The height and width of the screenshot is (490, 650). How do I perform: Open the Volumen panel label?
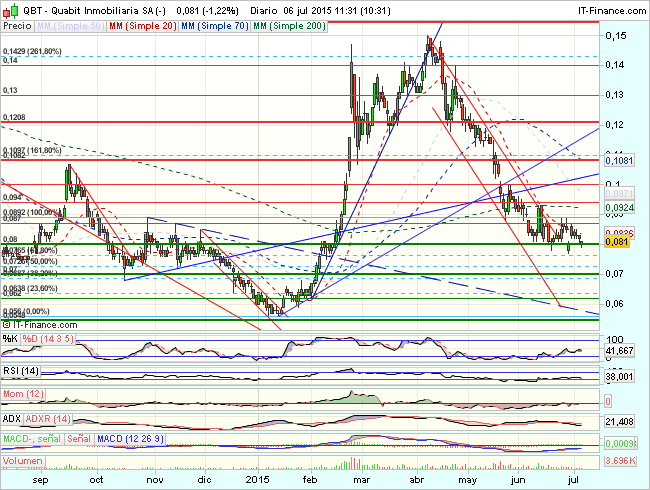point(23,461)
